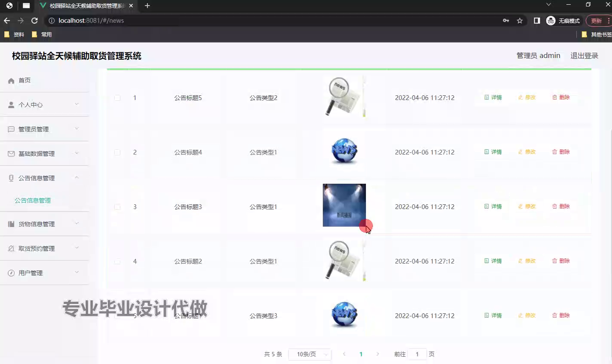Click the 管理员管理 chat-bubble icon
This screenshot has height=364, width=612.
coord(11,129)
